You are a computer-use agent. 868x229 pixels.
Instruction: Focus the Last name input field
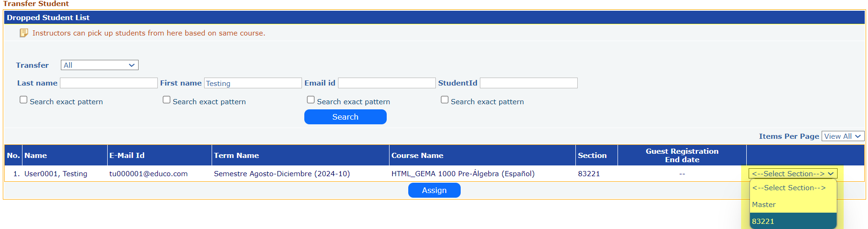[109, 83]
